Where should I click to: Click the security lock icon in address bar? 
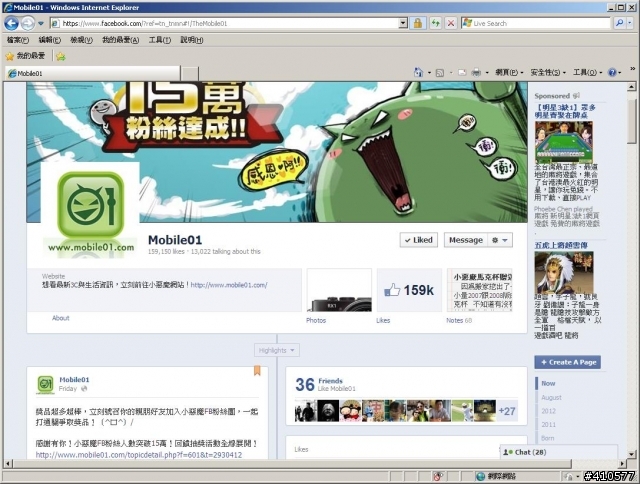[x=418, y=23]
